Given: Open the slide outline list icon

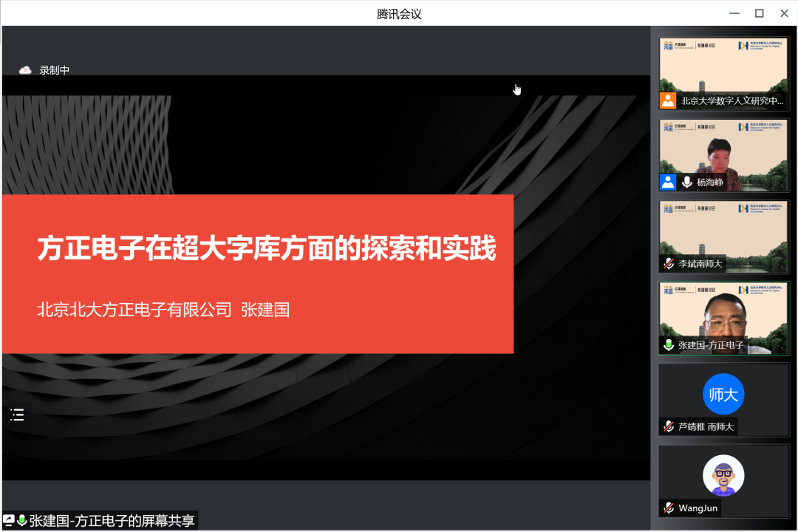Looking at the screenshot, I should tap(17, 415).
